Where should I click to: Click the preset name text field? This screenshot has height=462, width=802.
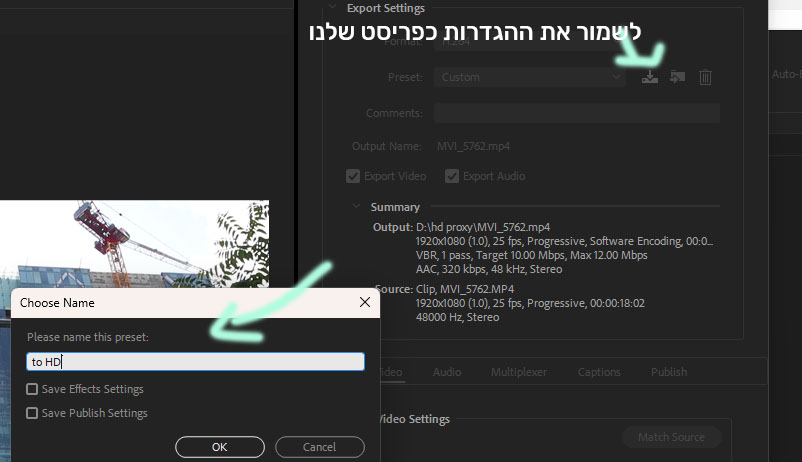click(x=195, y=362)
